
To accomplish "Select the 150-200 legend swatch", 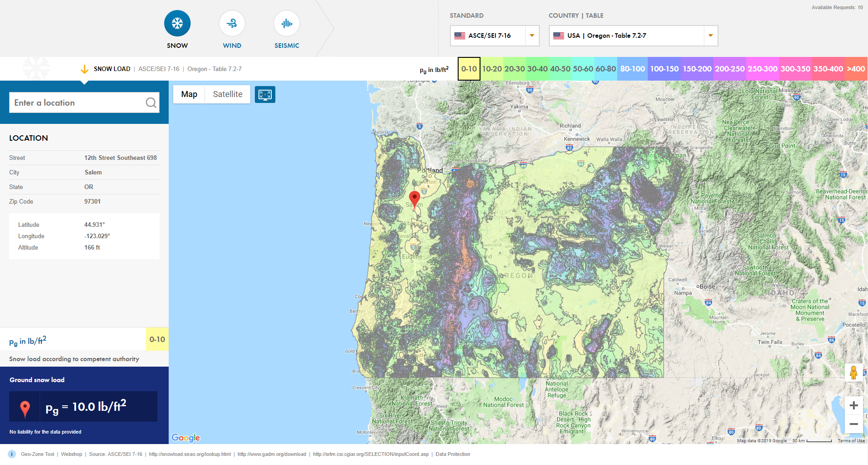I will (697, 69).
